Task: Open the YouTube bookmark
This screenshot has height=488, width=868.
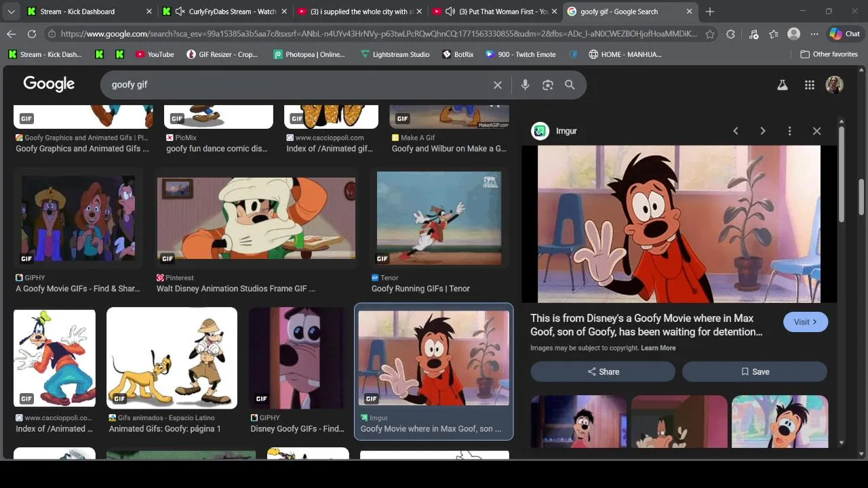Action: point(155,54)
